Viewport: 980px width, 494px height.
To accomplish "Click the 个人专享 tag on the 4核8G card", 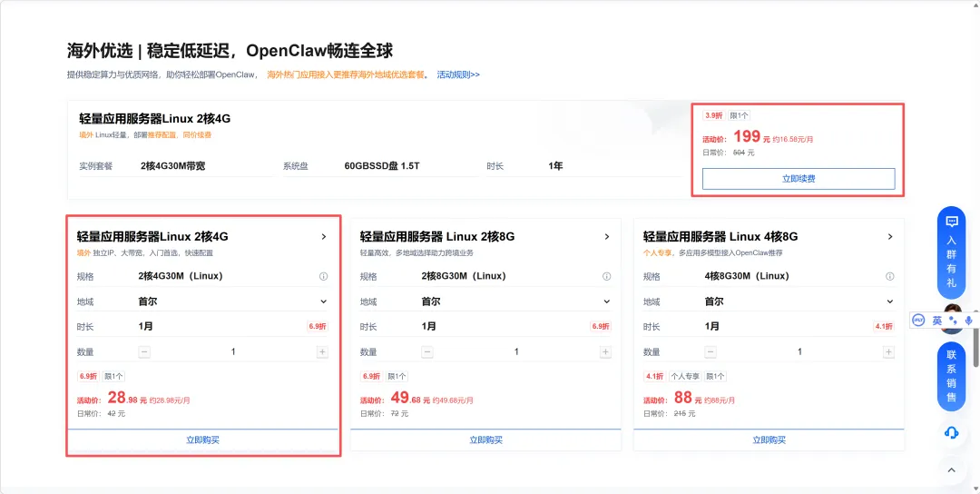I will coord(685,377).
